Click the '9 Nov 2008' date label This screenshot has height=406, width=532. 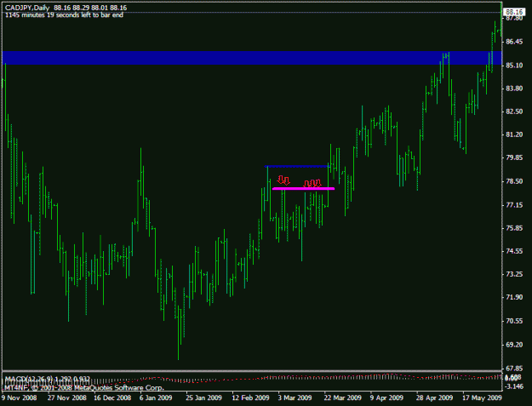point(20,397)
